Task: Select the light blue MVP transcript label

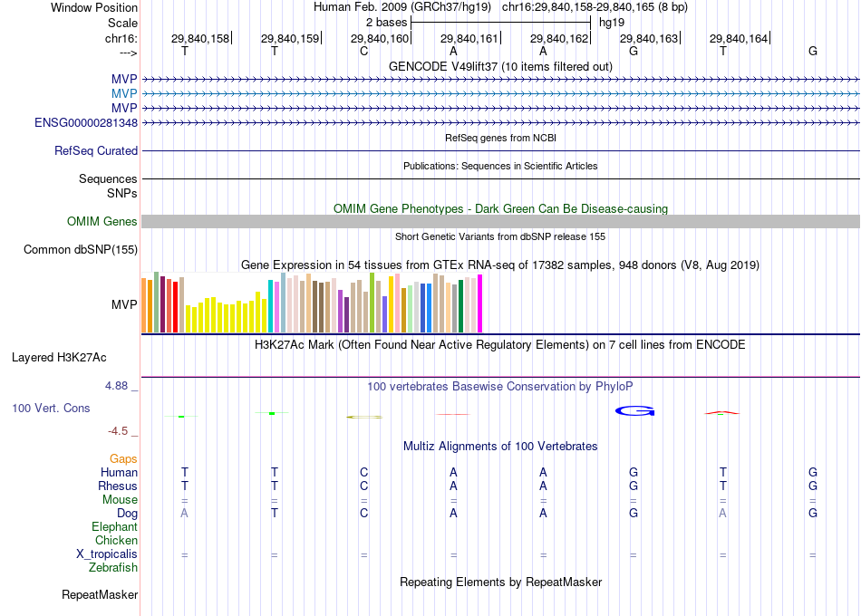Action: point(124,94)
